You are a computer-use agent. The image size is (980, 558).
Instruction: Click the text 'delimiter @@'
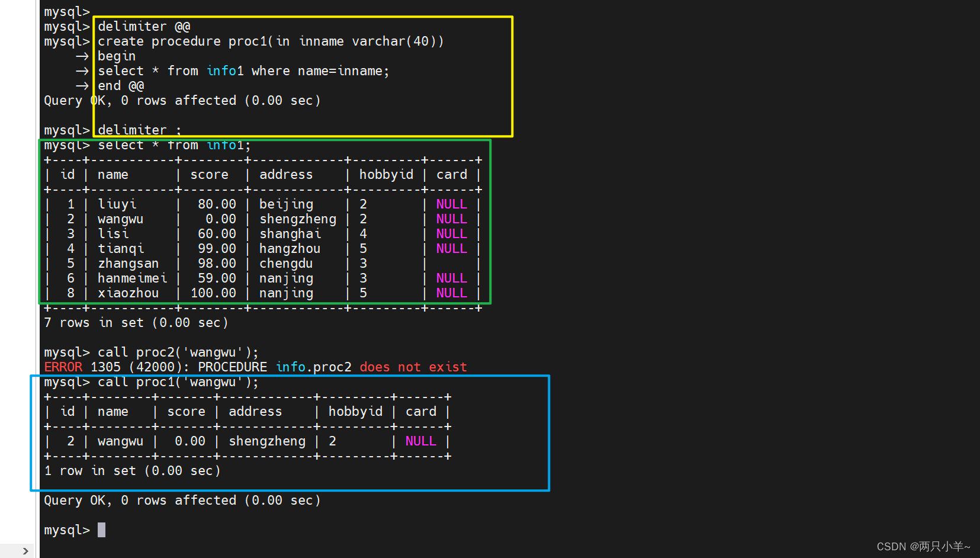(x=144, y=27)
